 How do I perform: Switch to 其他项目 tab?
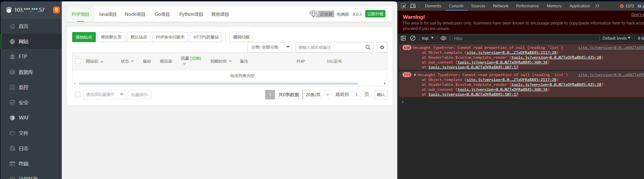point(220,14)
